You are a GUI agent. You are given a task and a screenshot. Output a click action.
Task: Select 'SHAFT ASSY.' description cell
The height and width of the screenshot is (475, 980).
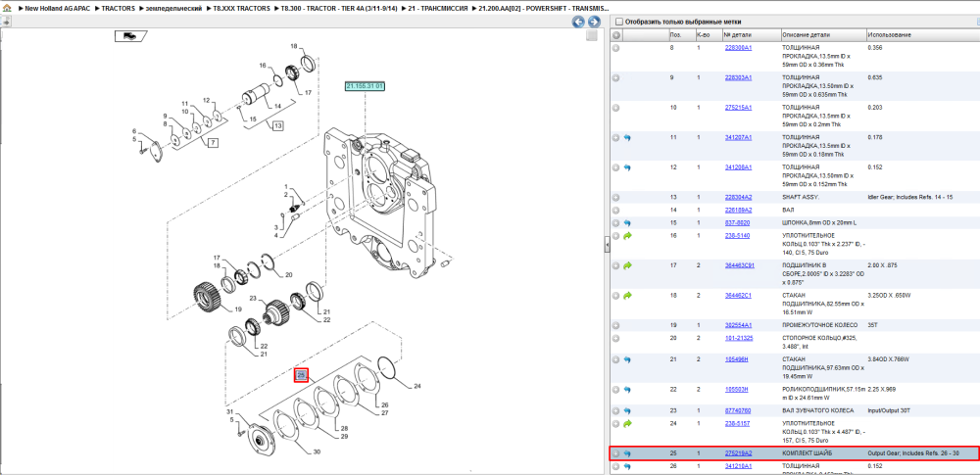pyautogui.click(x=800, y=197)
